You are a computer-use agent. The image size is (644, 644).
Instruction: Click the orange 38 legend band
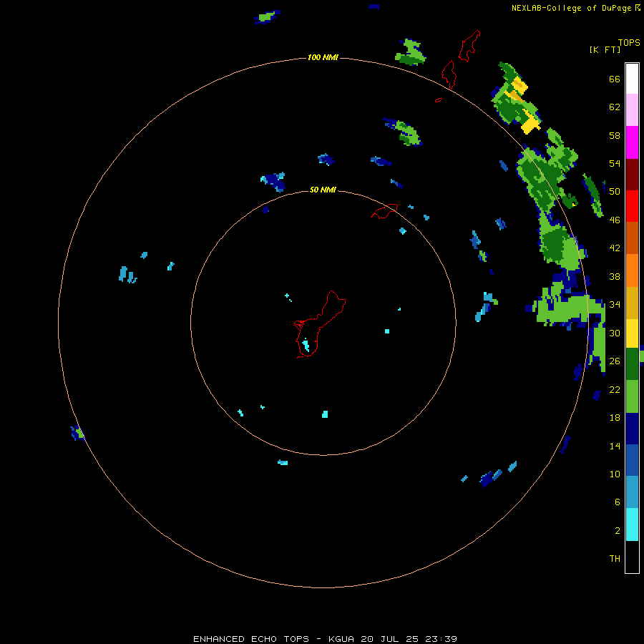tap(632, 270)
